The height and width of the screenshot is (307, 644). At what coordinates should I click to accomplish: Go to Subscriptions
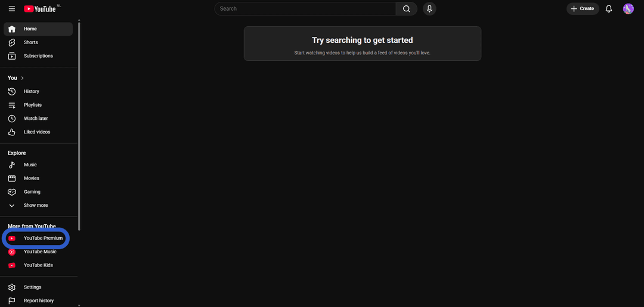tap(38, 56)
